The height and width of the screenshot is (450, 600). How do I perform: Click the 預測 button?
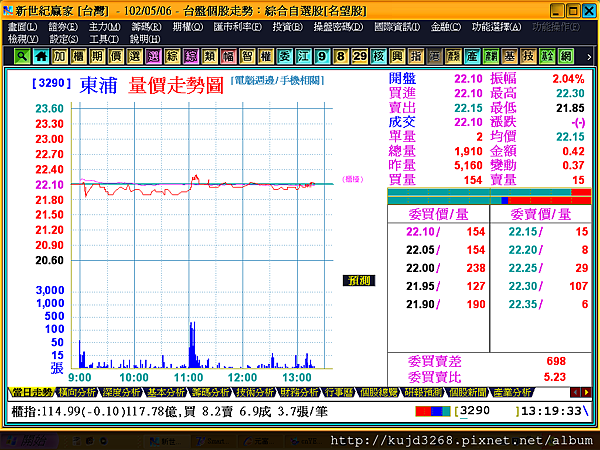359,281
